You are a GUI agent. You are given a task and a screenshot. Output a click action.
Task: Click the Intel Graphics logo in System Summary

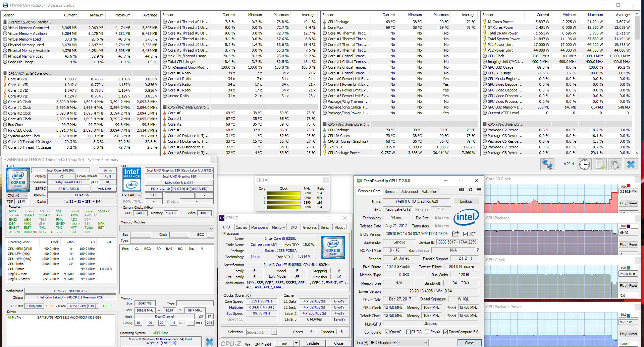coord(132,179)
